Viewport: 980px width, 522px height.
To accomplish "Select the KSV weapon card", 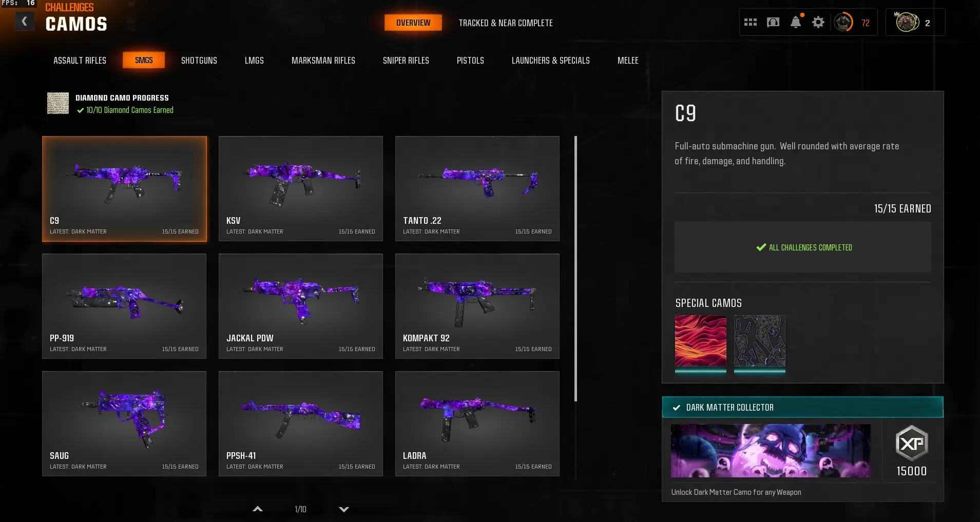I will [x=301, y=188].
